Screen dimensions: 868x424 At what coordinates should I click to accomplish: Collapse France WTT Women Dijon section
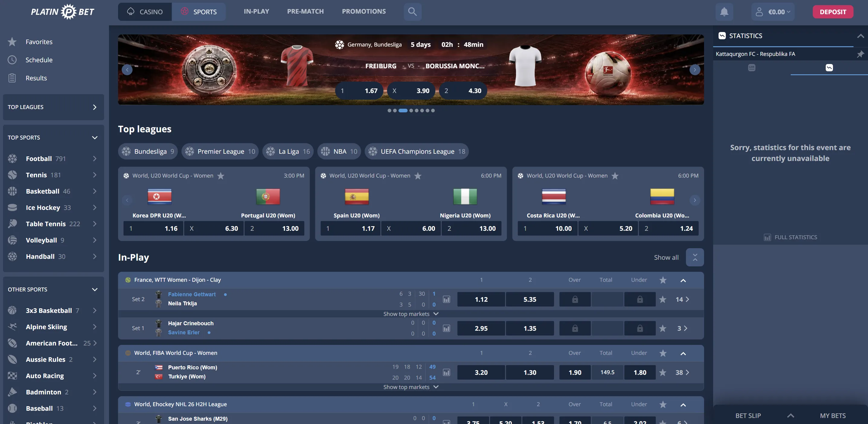pyautogui.click(x=683, y=281)
